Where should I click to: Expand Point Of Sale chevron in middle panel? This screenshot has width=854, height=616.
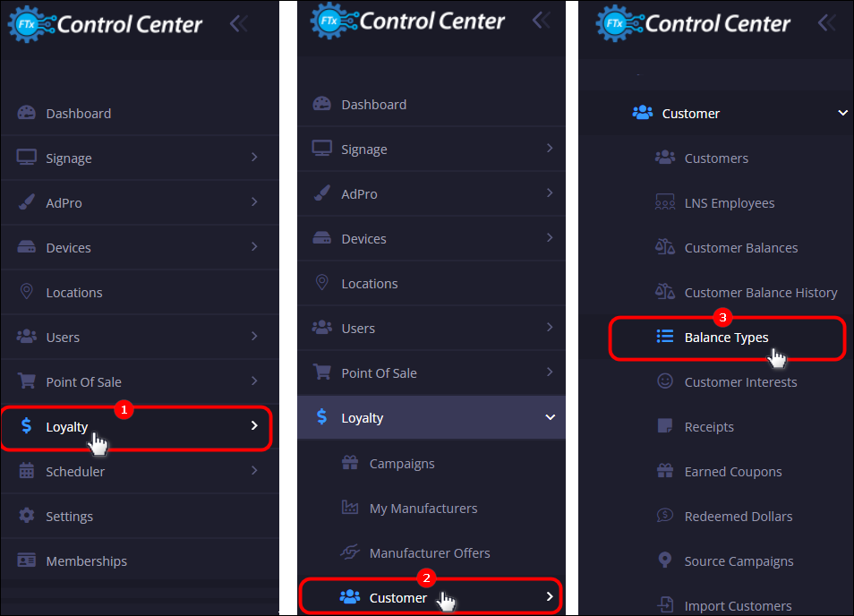point(550,372)
